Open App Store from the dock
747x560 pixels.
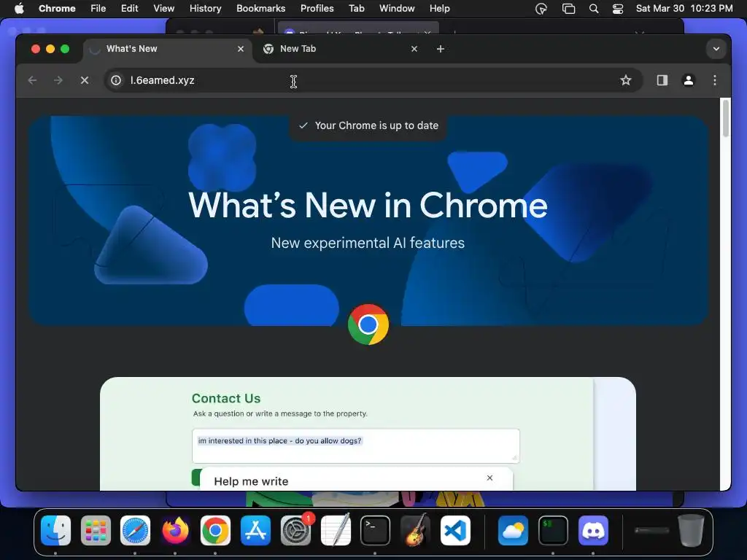coord(255,530)
